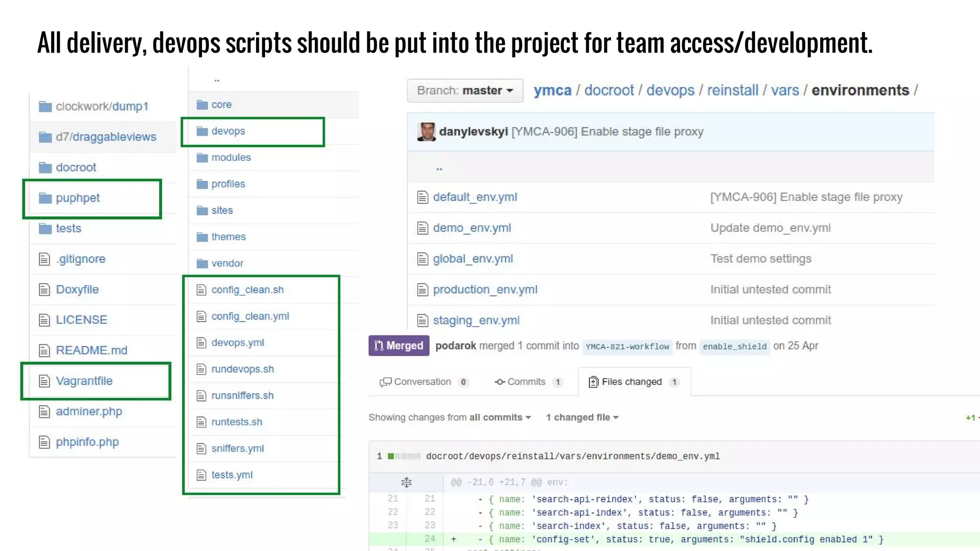980x551 pixels.
Task: Click the vendor folder icon
Action: click(202, 264)
